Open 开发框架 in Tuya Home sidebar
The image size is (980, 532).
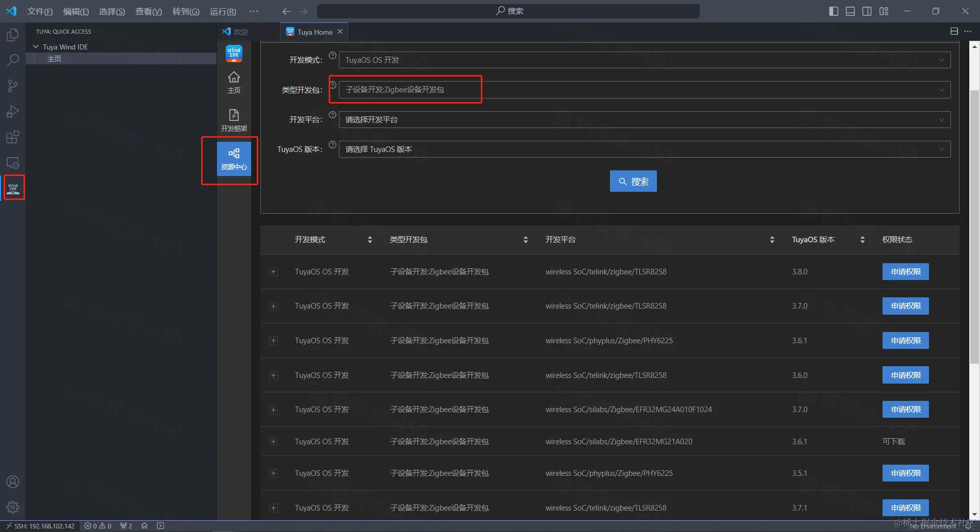tap(234, 120)
